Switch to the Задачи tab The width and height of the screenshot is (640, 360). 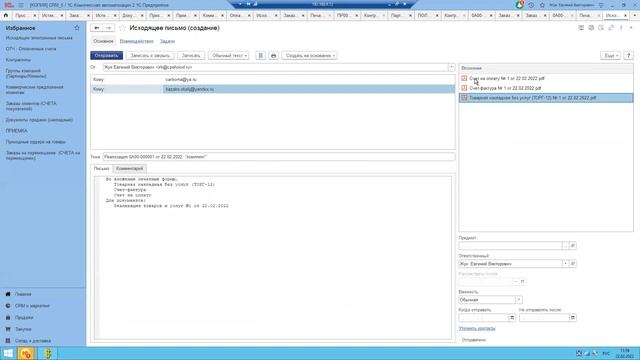click(x=167, y=41)
